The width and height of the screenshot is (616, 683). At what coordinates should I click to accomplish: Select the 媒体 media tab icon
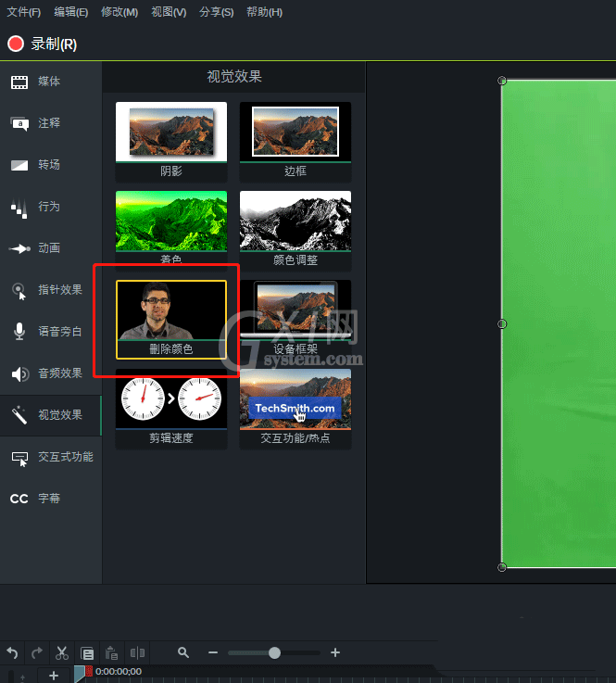coord(19,82)
